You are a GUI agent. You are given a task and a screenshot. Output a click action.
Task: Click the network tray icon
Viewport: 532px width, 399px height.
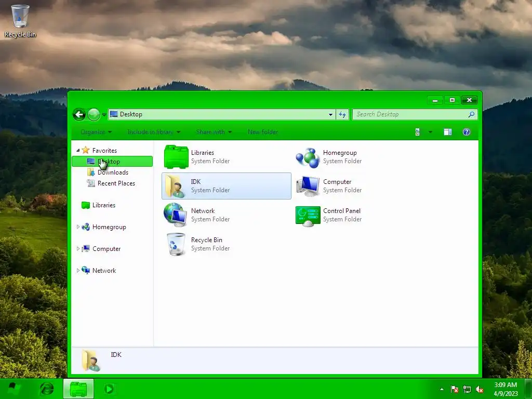point(467,389)
